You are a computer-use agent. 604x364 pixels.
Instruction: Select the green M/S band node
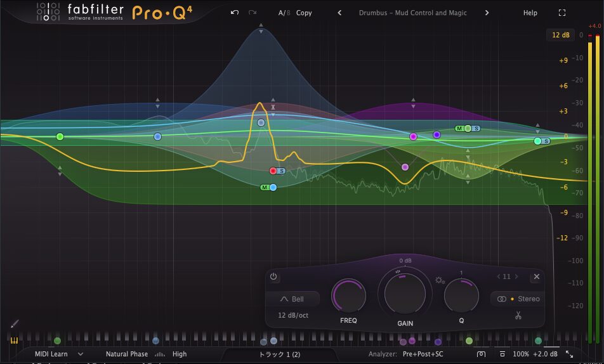click(x=468, y=129)
